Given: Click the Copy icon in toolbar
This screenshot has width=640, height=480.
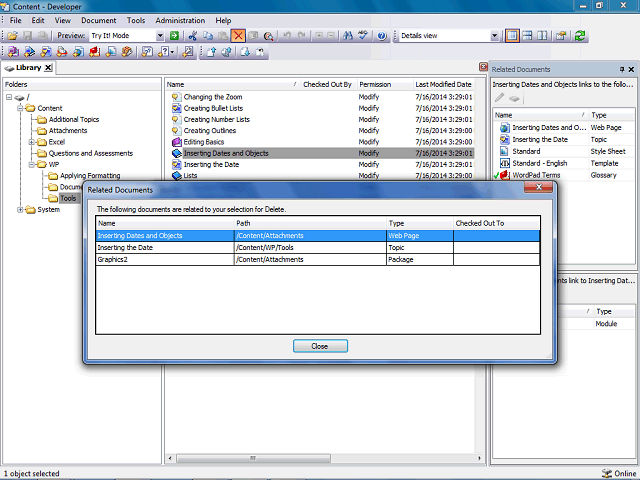Looking at the screenshot, I should click(x=208, y=36).
